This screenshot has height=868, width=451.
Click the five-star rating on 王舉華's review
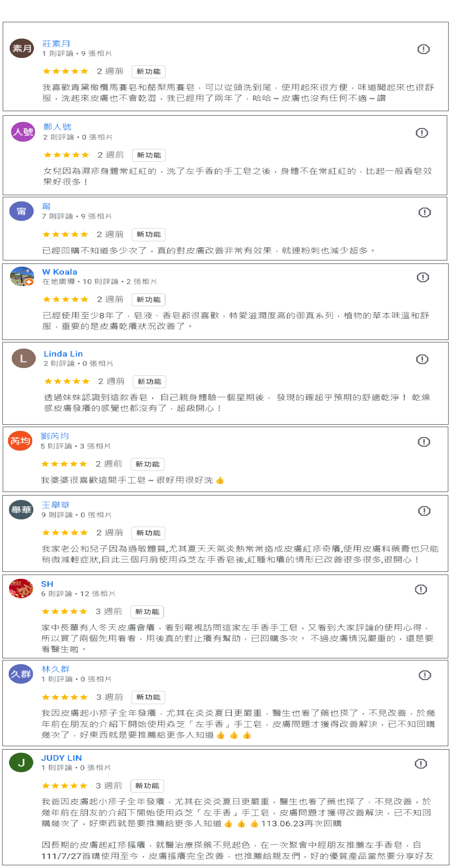pos(65,533)
